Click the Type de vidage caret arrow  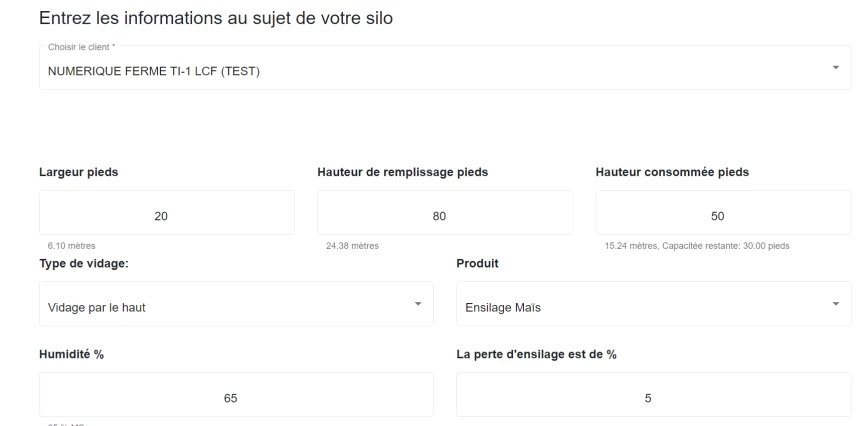click(418, 303)
